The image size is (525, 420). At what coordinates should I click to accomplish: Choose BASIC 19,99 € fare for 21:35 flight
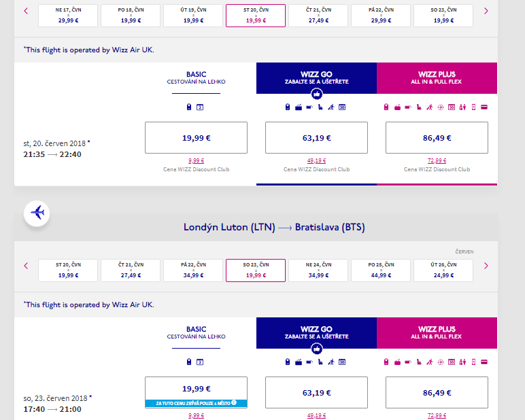click(x=196, y=137)
